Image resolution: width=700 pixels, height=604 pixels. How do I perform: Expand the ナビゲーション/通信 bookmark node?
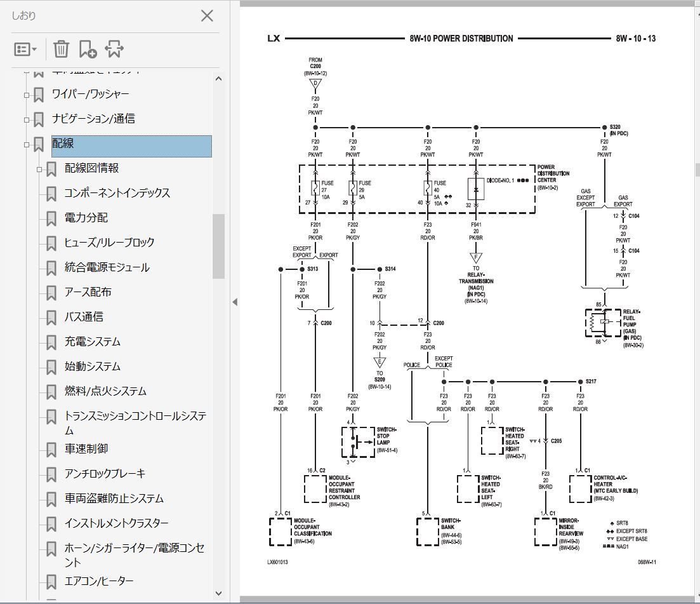pyautogui.click(x=27, y=120)
